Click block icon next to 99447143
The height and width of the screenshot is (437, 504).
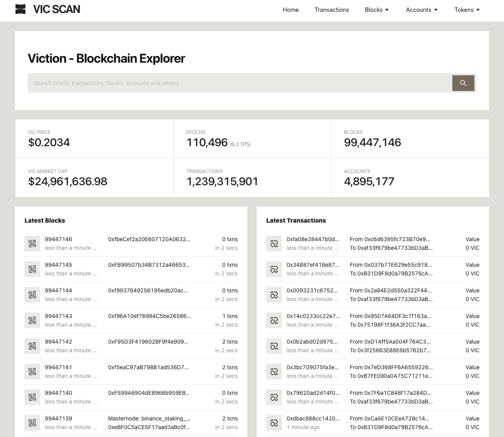tap(32, 320)
